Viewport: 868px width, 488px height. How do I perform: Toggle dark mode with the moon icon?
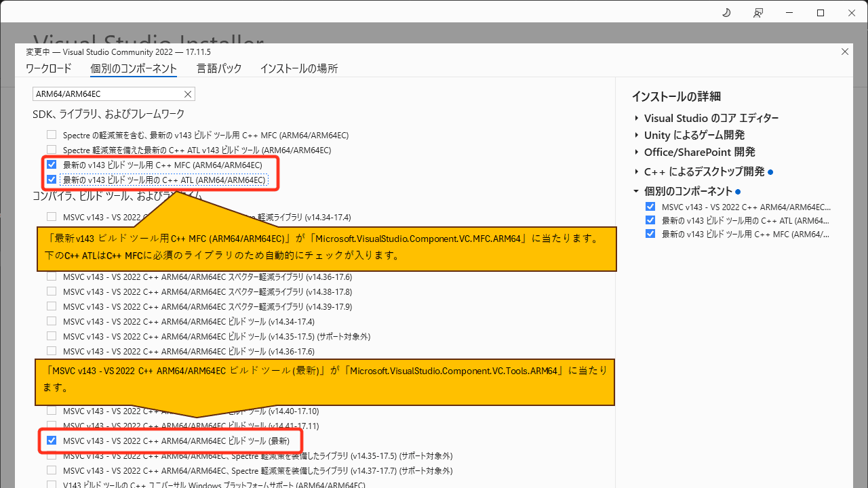pyautogui.click(x=726, y=12)
